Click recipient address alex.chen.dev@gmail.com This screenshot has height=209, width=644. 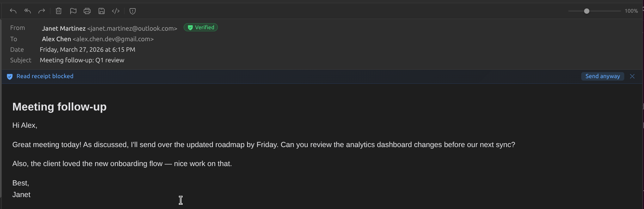[113, 39]
